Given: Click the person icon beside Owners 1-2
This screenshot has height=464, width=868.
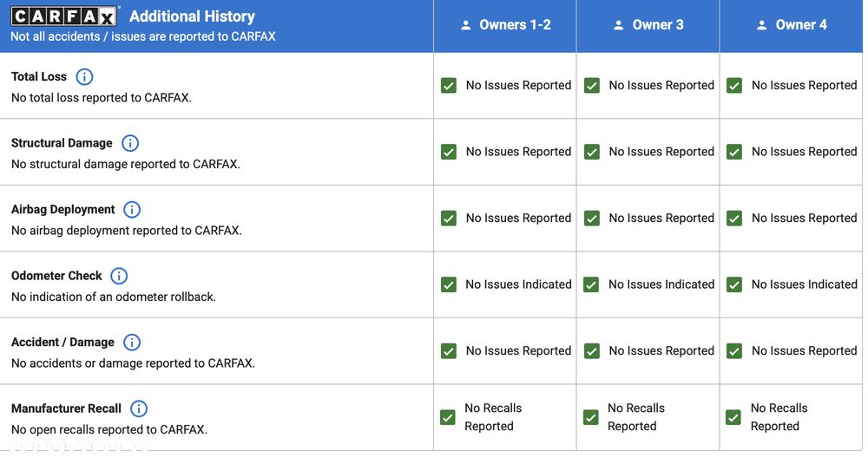Looking at the screenshot, I should pos(466,25).
